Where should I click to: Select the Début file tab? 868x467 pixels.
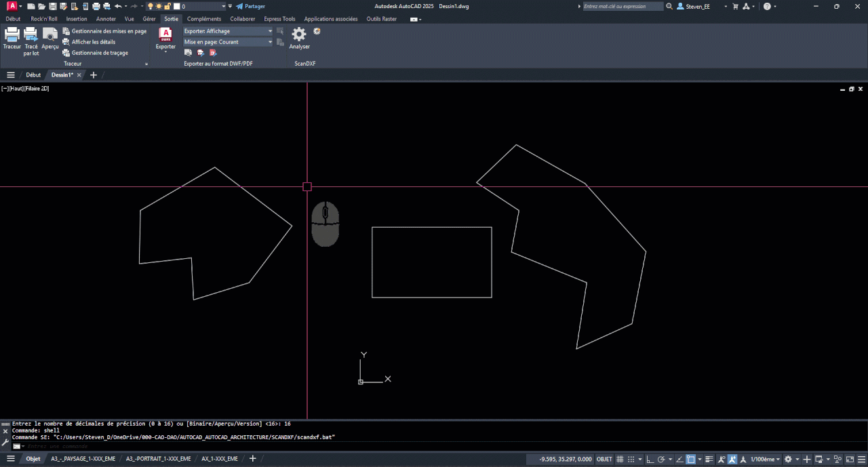[x=33, y=75]
